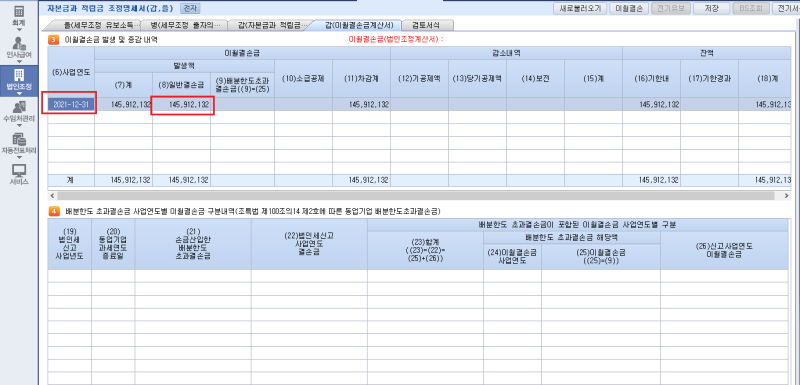The width and height of the screenshot is (800, 385).
Task: Click the 전자 button beside the title
Action: coord(191,8)
